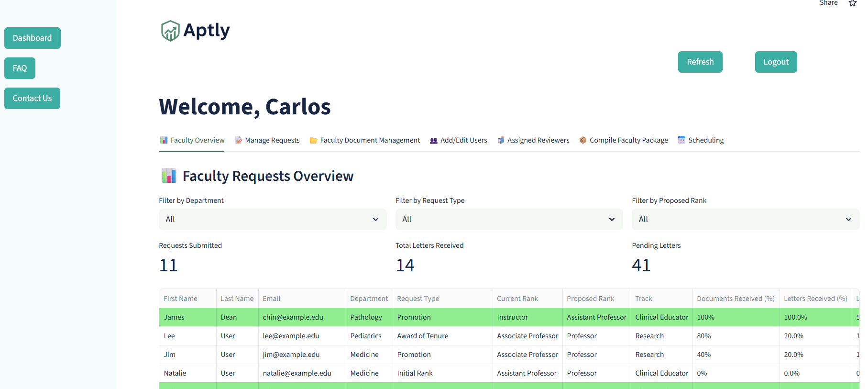Click the James first name cell

point(187,317)
